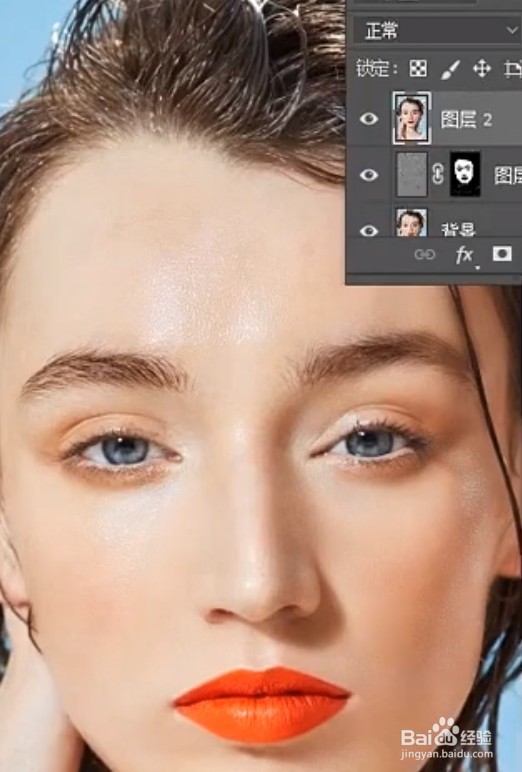Select the 图层 2 layer thumbnail
The image size is (522, 772).
[x=412, y=118]
